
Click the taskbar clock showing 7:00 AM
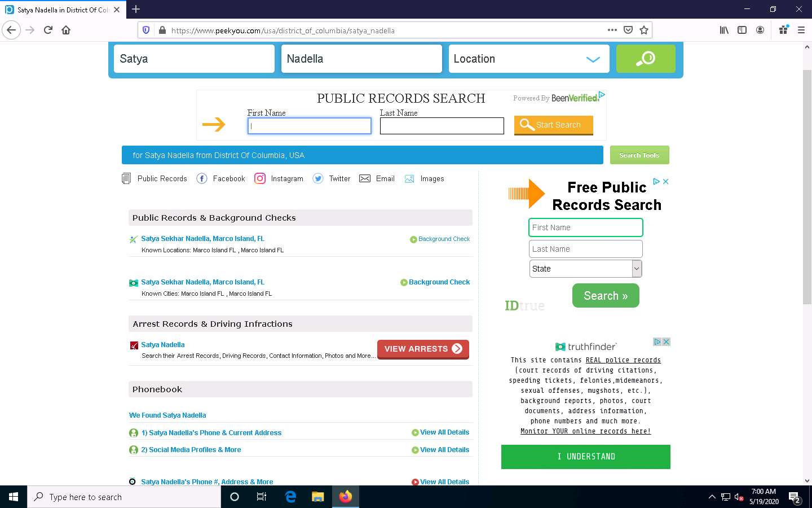[x=764, y=497]
